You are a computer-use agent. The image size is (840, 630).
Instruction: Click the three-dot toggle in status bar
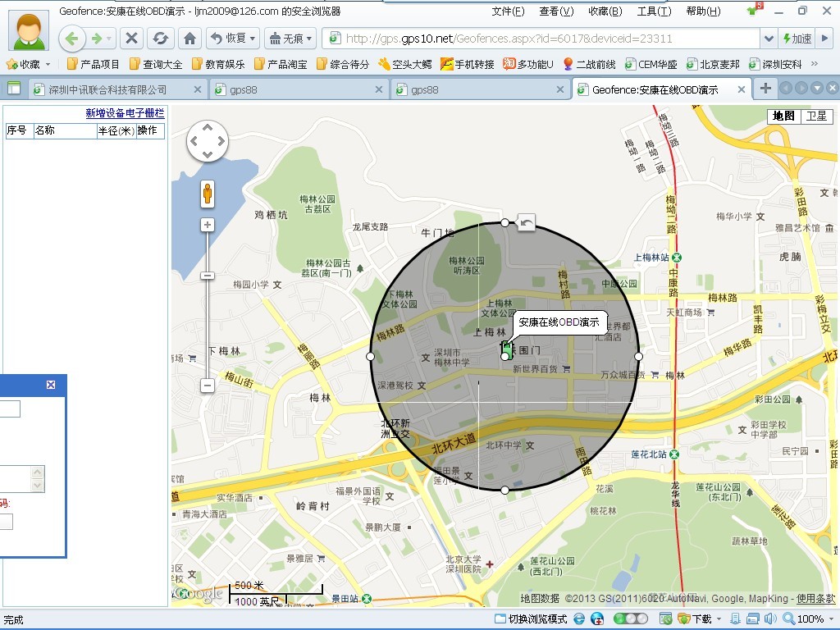point(630,619)
